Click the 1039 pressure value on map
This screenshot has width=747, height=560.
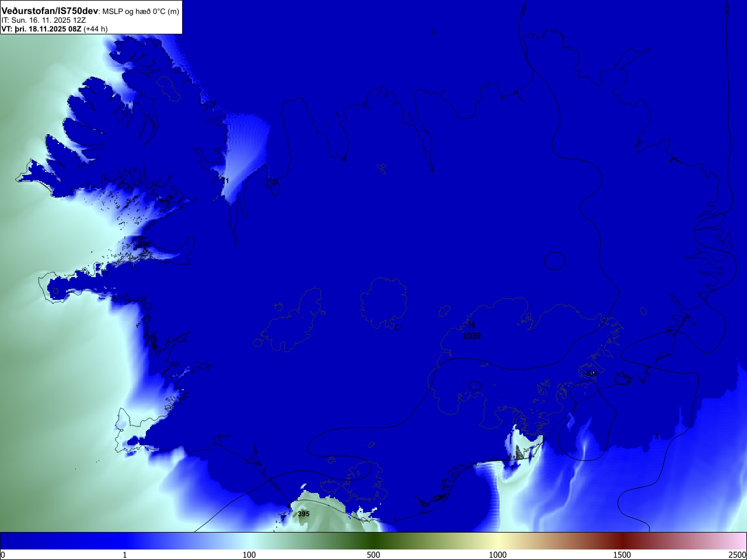[472, 336]
